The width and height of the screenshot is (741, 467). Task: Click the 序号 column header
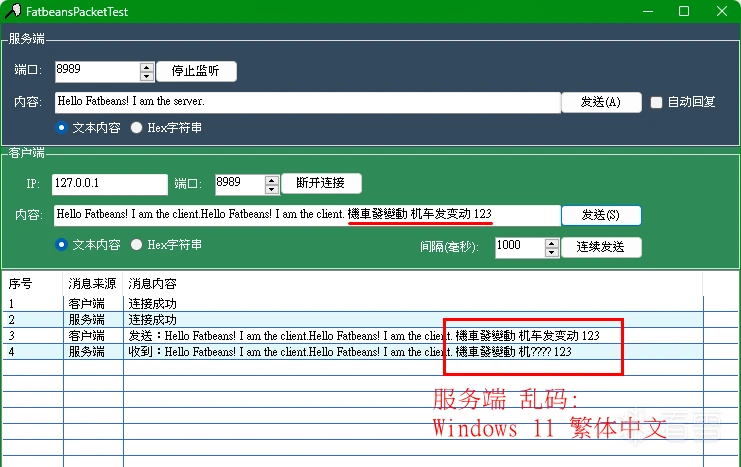[x=32, y=284]
